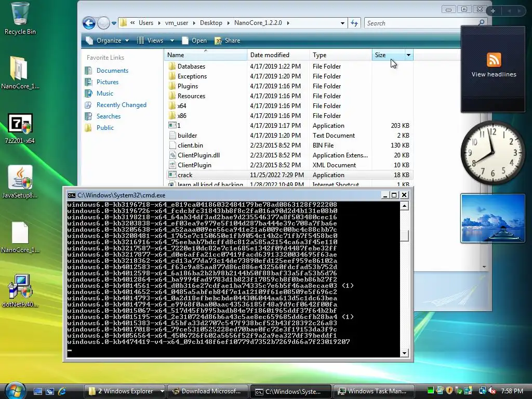
Task: Select the builder text document row
Action: [x=289, y=136]
